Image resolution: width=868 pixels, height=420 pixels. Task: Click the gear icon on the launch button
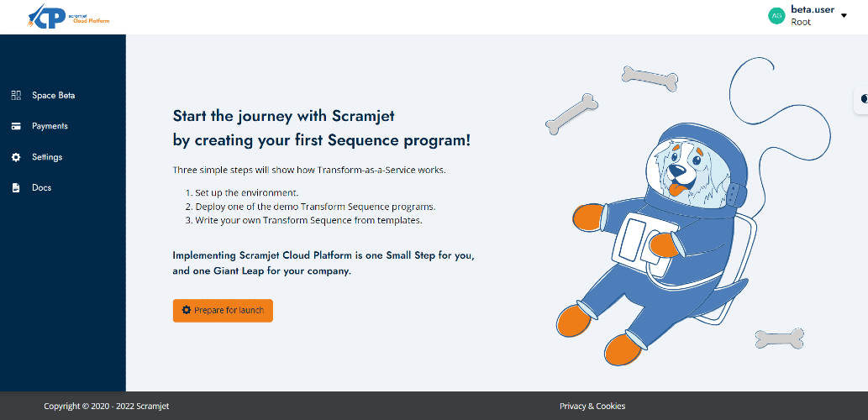187,310
